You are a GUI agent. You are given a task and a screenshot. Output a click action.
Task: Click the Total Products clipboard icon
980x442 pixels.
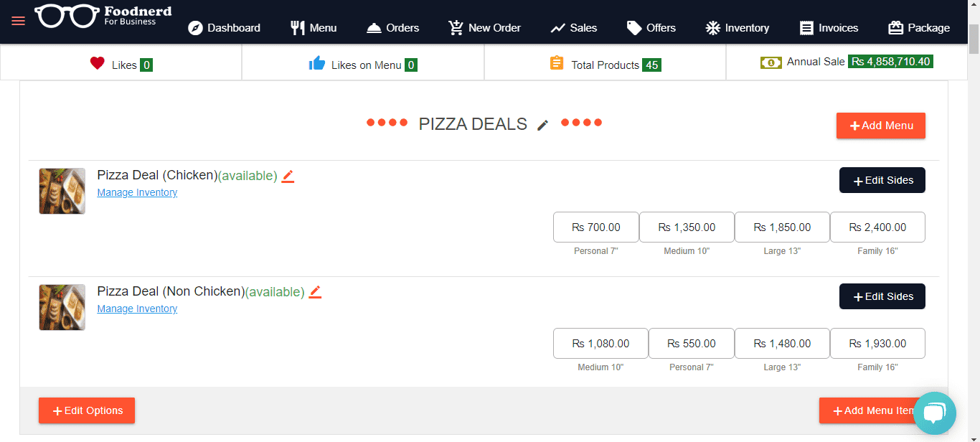557,63
